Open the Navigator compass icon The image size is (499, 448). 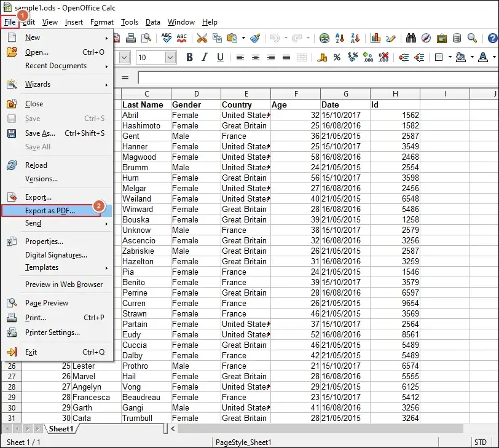426,38
